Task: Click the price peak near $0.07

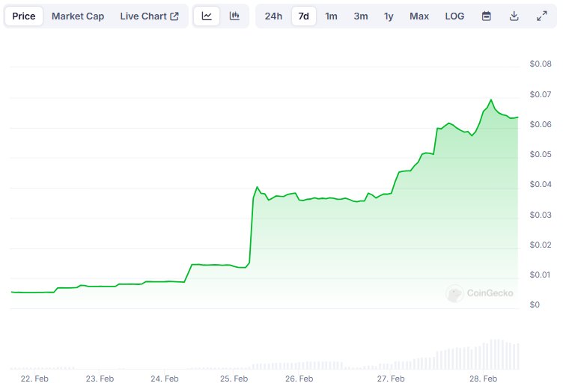Action: (x=491, y=100)
